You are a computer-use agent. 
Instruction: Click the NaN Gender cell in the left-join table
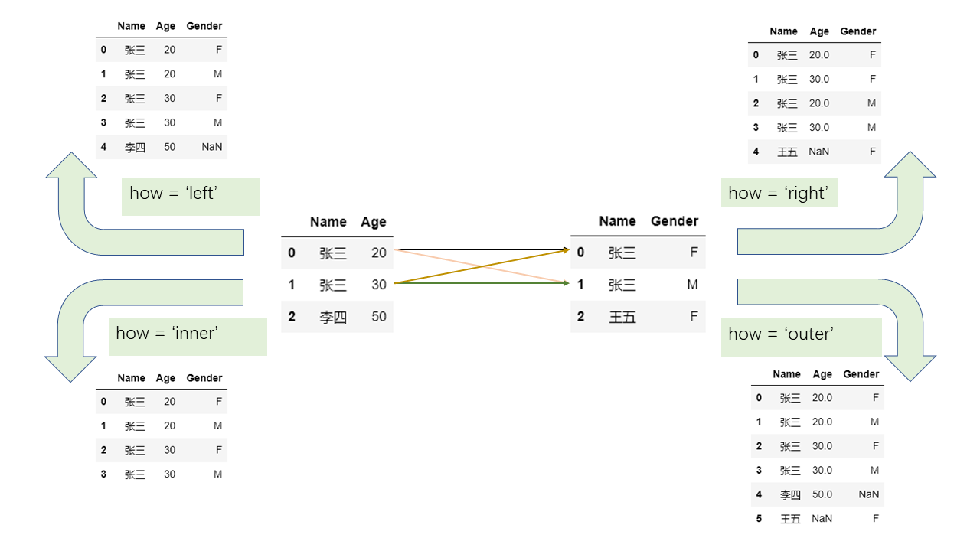pos(212,147)
